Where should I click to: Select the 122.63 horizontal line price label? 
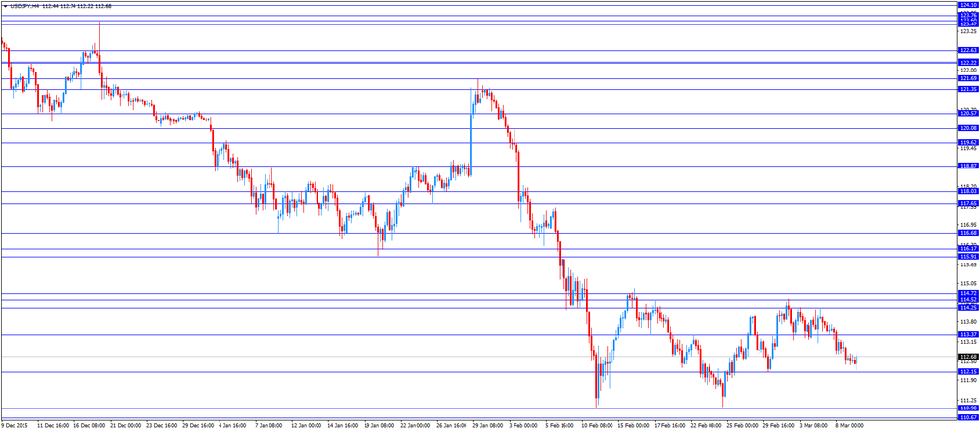[968, 51]
